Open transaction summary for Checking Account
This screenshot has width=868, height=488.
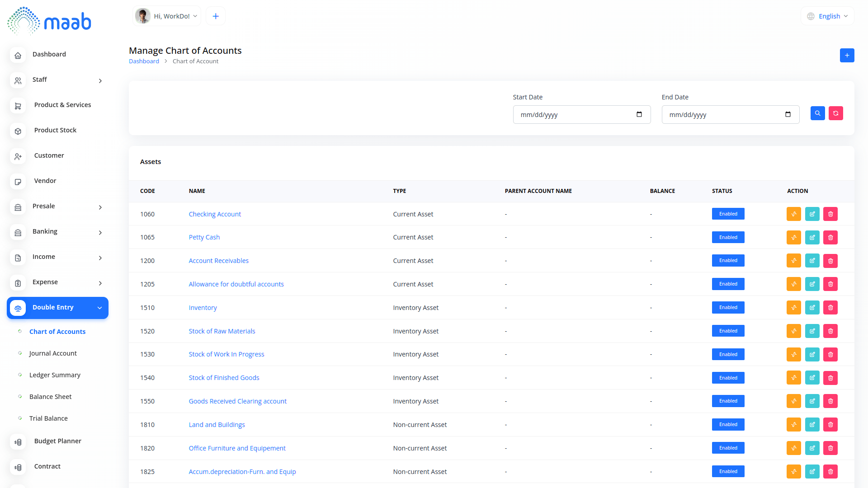(793, 214)
